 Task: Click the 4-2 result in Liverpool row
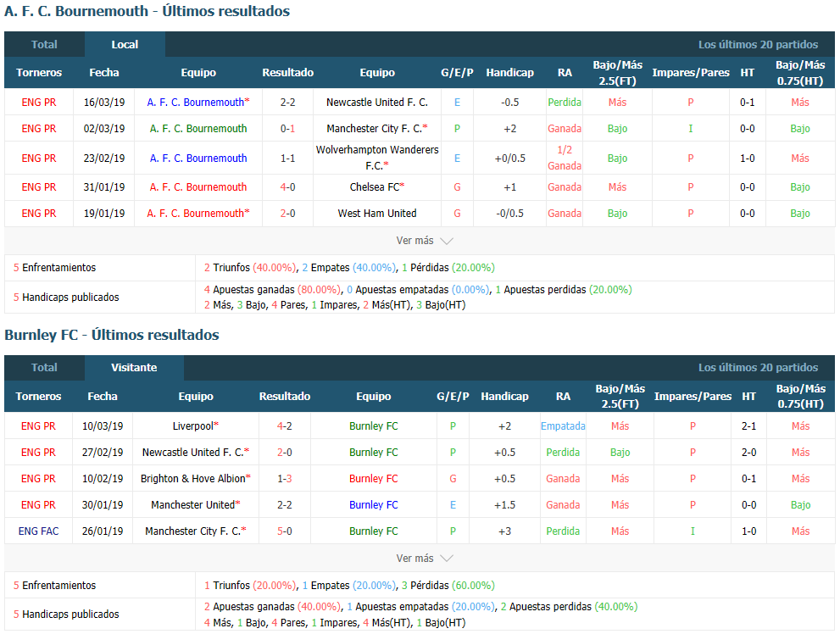[285, 425]
